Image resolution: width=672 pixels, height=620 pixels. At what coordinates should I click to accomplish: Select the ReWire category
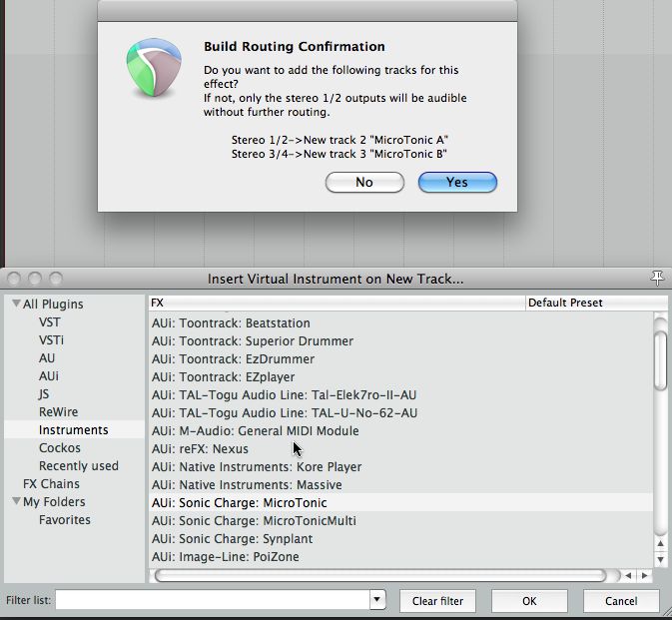tap(58, 412)
